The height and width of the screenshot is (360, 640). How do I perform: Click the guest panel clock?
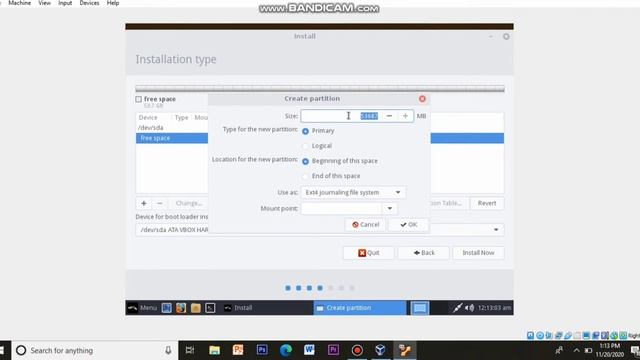click(x=494, y=308)
